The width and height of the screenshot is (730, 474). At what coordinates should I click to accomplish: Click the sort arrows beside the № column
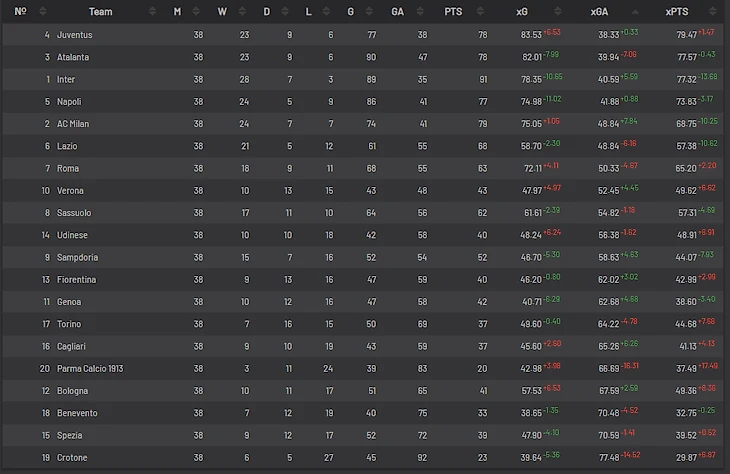coord(41,12)
